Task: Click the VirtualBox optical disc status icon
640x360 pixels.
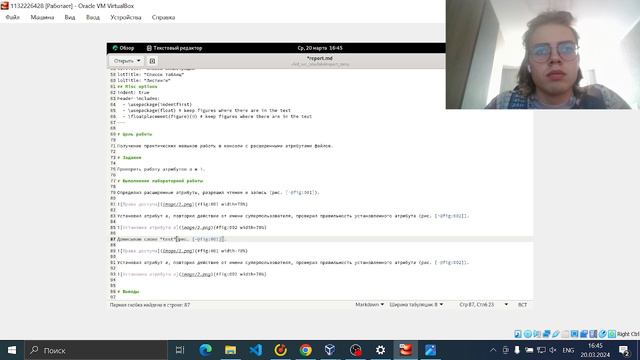Action: pyautogui.click(x=527, y=334)
